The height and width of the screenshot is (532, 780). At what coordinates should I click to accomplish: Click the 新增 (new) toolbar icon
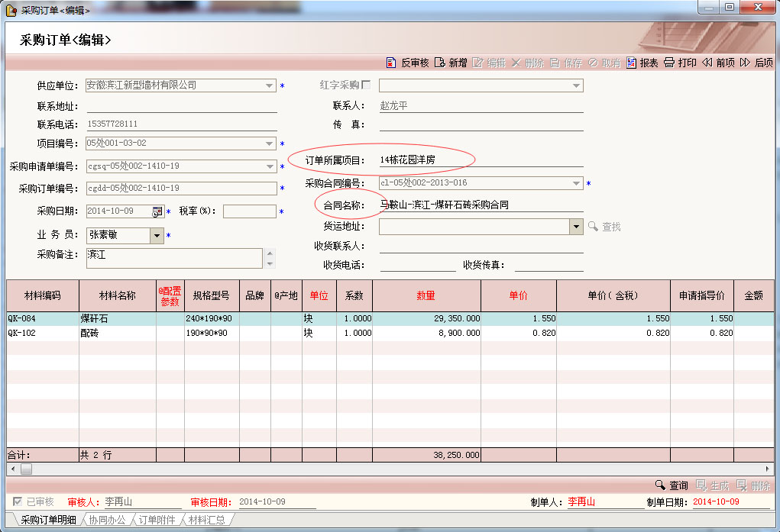(x=440, y=63)
